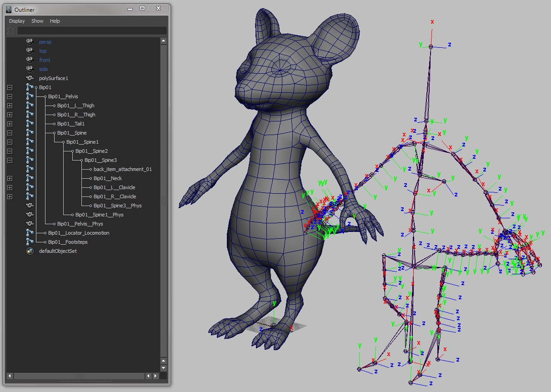The height and width of the screenshot is (392, 551).
Task: Click the Outliner search filter icon
Action: tap(10, 31)
